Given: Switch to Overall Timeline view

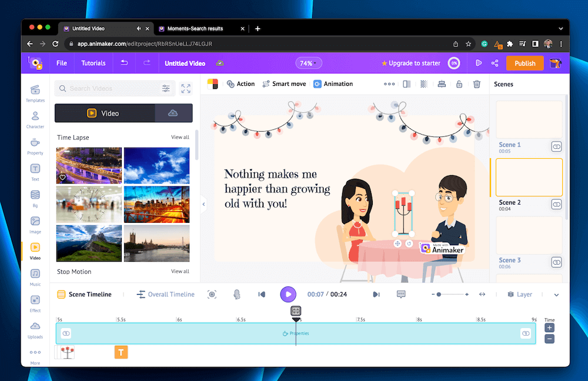Looking at the screenshot, I should tap(166, 295).
